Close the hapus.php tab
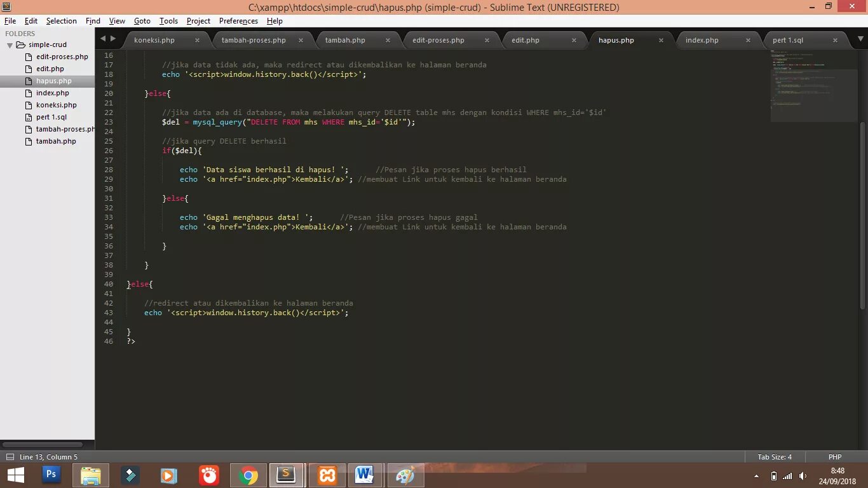Image resolution: width=868 pixels, height=488 pixels. pyautogui.click(x=661, y=40)
